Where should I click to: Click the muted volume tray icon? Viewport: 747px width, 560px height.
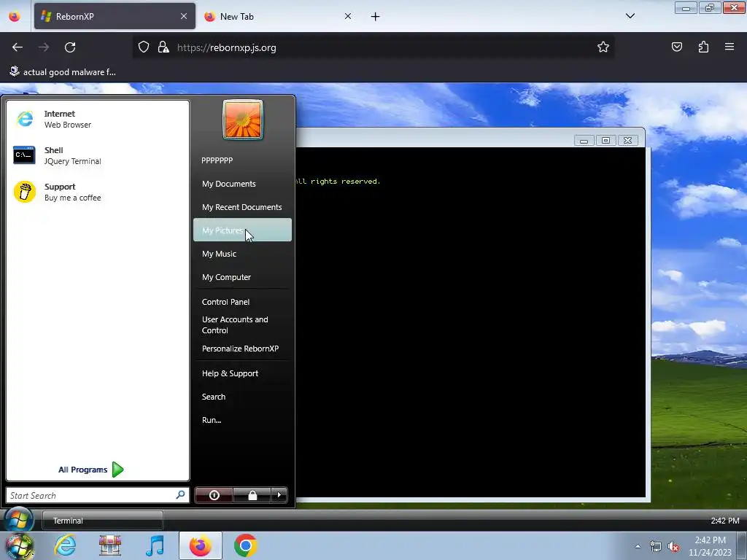pyautogui.click(x=673, y=546)
